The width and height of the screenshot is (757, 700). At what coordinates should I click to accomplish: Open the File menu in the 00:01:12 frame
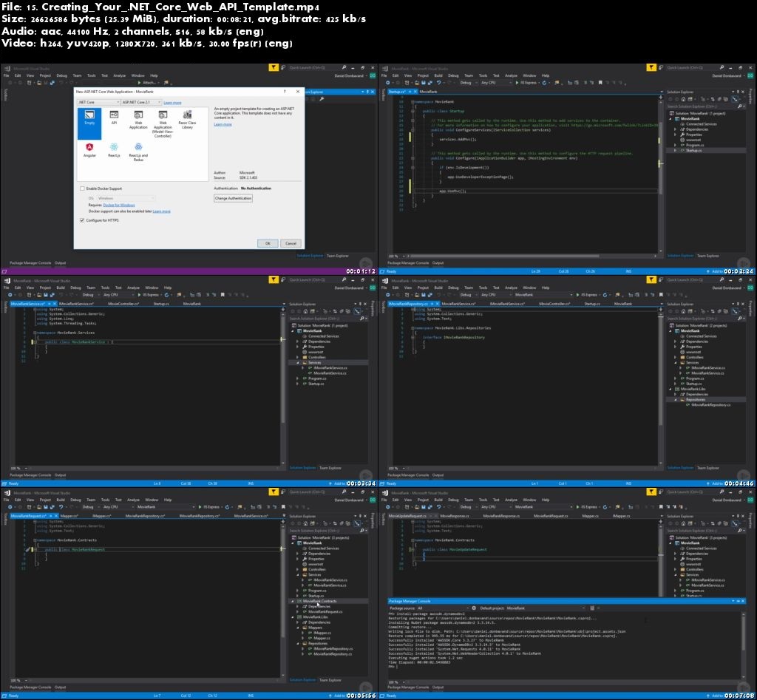(x=6, y=75)
